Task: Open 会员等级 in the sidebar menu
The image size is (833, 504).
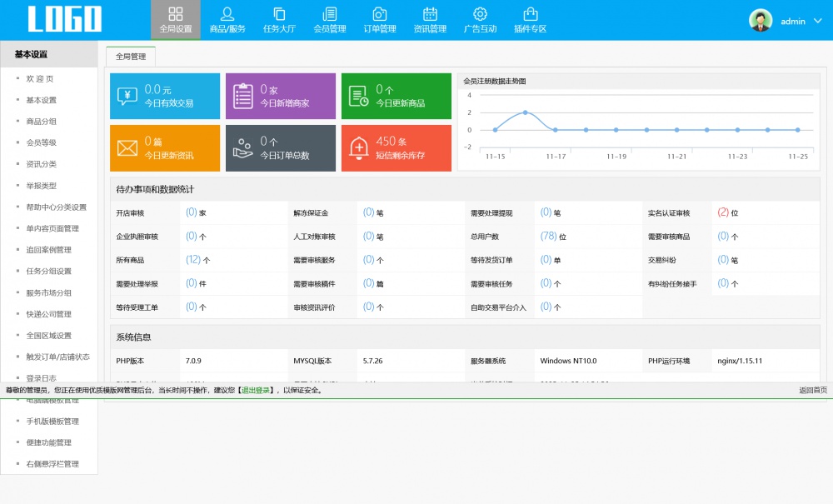Action: [41, 142]
